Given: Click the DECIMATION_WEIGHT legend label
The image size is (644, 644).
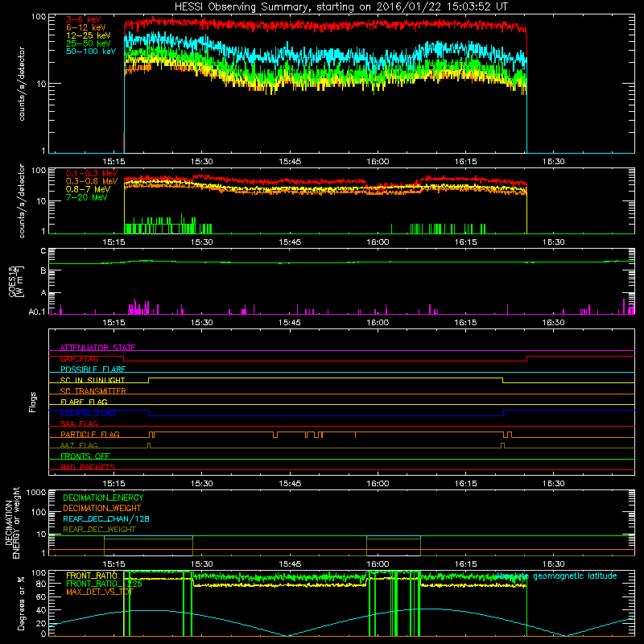Looking at the screenshot, I should (x=102, y=508).
